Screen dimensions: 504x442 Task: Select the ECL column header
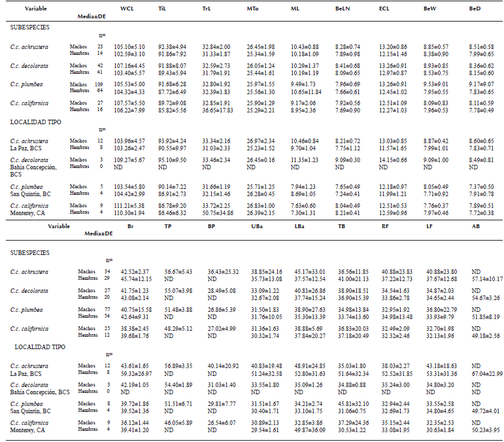pyautogui.click(x=384, y=9)
